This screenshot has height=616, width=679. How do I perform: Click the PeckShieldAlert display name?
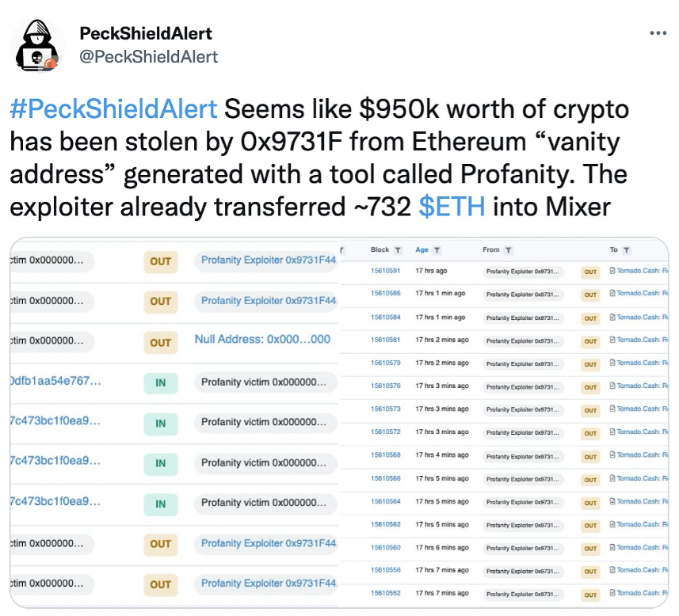tap(146, 33)
